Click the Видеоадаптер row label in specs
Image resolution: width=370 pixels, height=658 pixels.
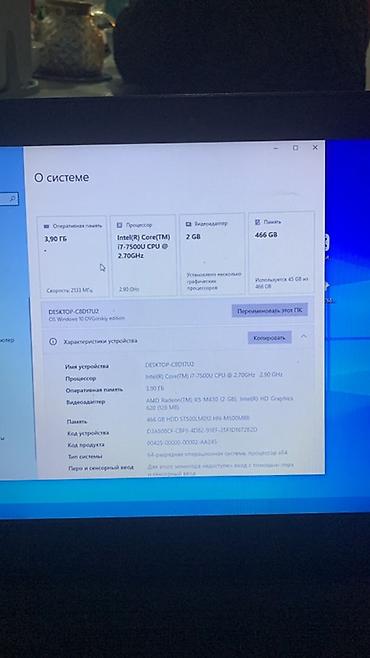tap(85, 402)
